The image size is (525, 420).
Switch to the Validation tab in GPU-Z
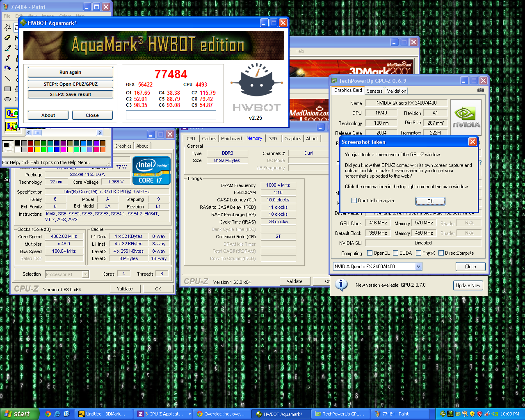coord(396,91)
